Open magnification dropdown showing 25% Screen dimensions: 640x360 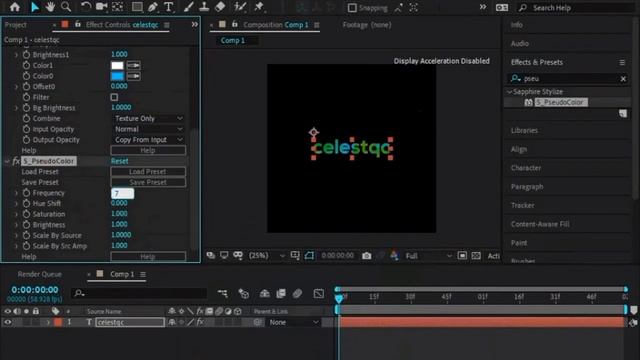click(x=267, y=256)
